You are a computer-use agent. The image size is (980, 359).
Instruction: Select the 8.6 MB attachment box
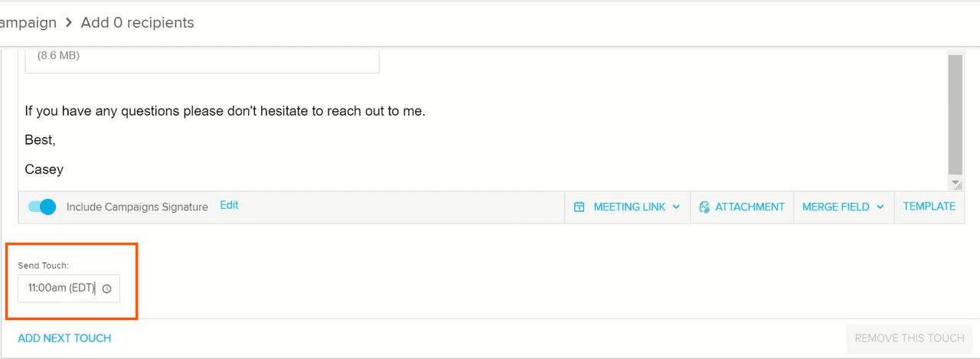tap(202, 60)
